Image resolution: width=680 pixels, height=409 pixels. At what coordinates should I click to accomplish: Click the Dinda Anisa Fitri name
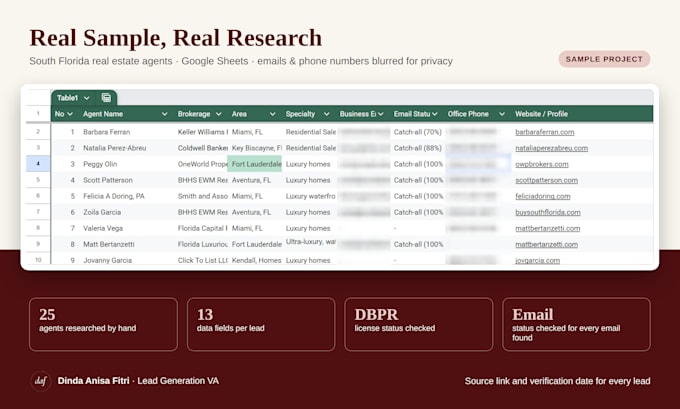click(x=94, y=381)
